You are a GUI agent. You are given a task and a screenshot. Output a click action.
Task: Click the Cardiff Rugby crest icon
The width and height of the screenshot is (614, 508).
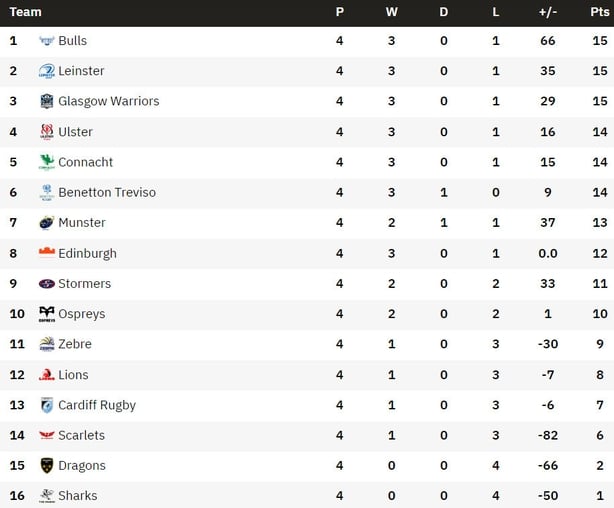point(47,405)
